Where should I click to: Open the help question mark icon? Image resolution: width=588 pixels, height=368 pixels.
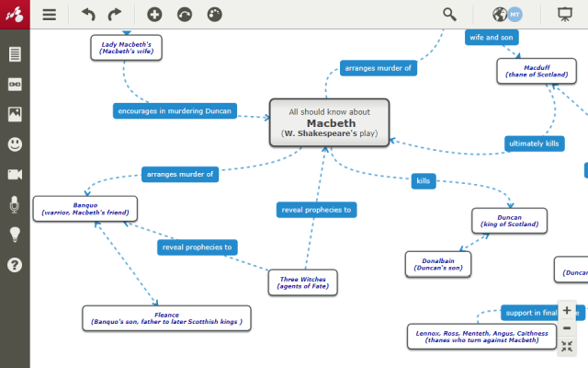15,265
